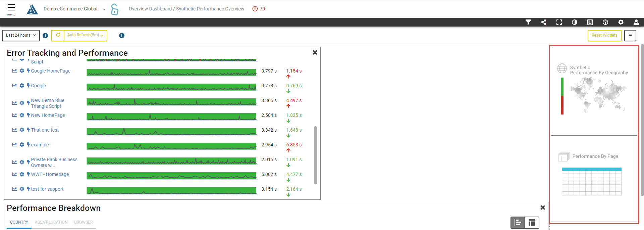Image resolution: width=644 pixels, height=230 pixels.
Task: Expand the Auto Refresh(5m) dropdown
Action: pyautogui.click(x=86, y=35)
